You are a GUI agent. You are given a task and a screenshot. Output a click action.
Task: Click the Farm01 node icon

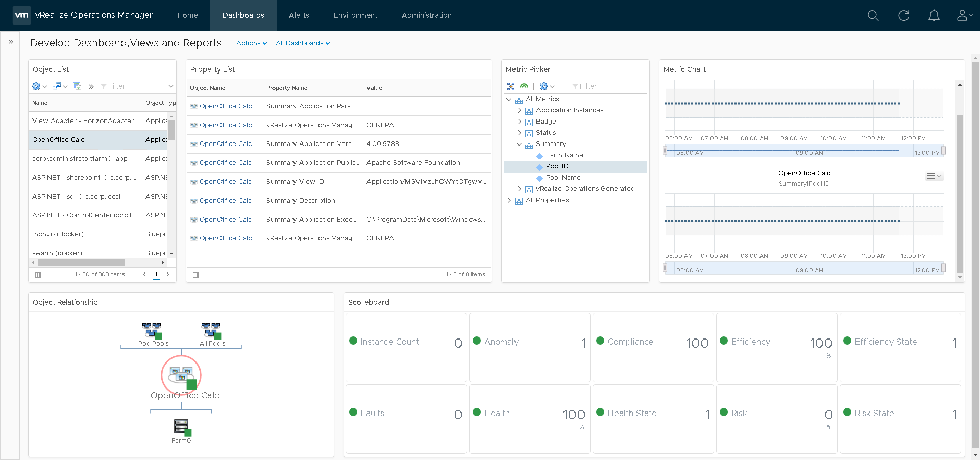pos(181,426)
